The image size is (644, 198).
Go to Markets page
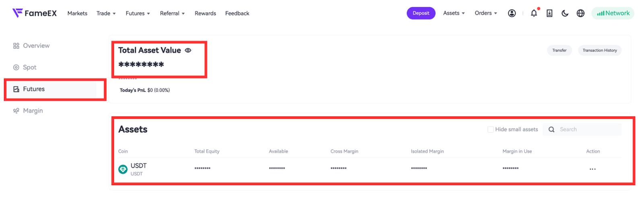coord(77,13)
